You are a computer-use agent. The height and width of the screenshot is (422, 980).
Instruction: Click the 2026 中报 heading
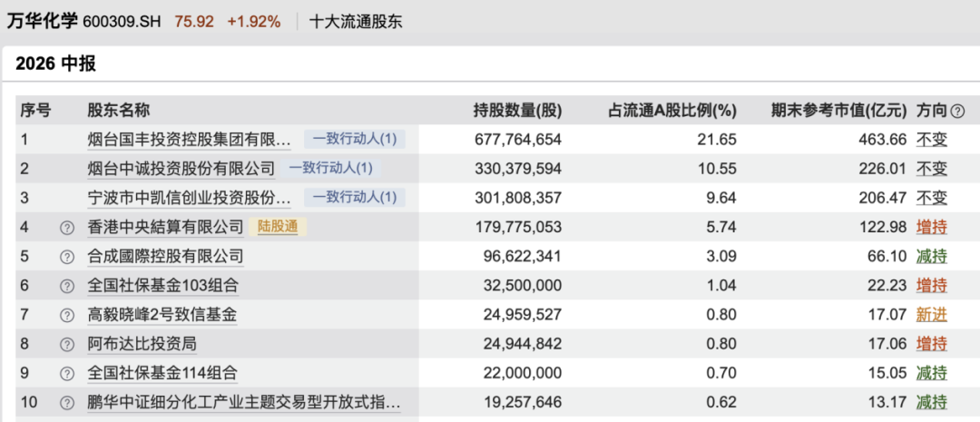[x=55, y=64]
